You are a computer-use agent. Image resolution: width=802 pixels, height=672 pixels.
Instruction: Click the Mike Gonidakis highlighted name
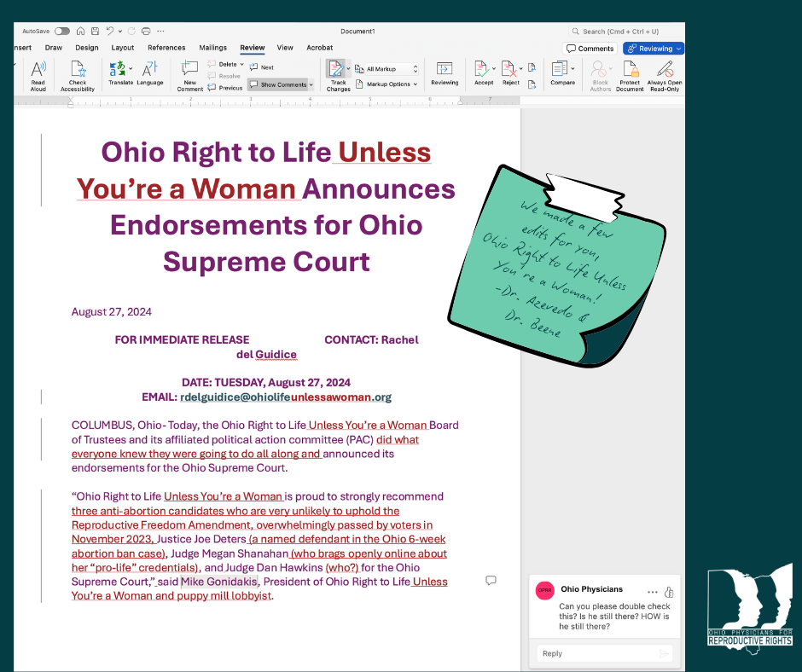pos(219,582)
